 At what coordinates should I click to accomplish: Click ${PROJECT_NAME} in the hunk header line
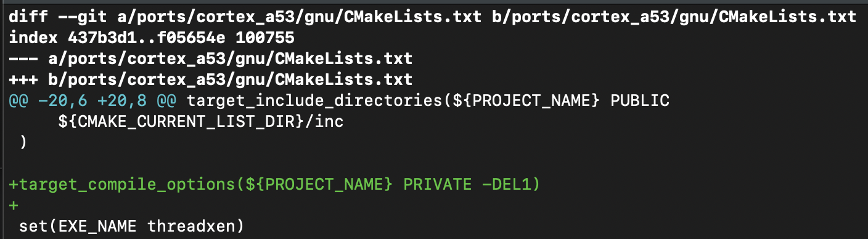(x=524, y=101)
